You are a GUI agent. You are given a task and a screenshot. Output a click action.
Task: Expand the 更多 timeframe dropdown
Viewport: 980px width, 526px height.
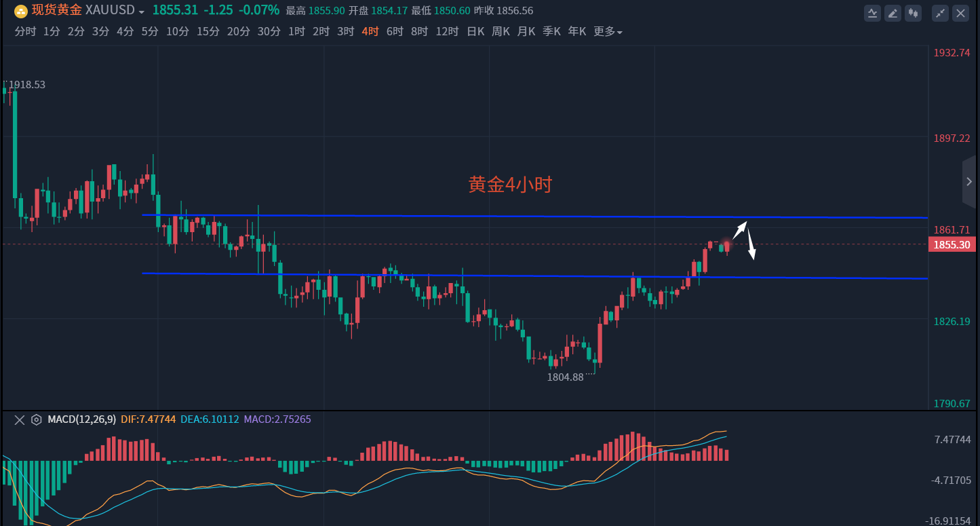pyautogui.click(x=608, y=31)
